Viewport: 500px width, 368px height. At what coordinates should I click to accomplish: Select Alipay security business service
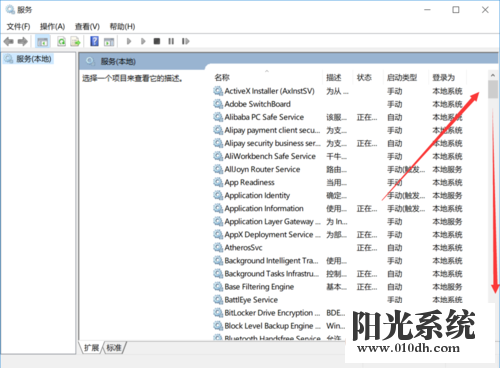[x=272, y=143]
